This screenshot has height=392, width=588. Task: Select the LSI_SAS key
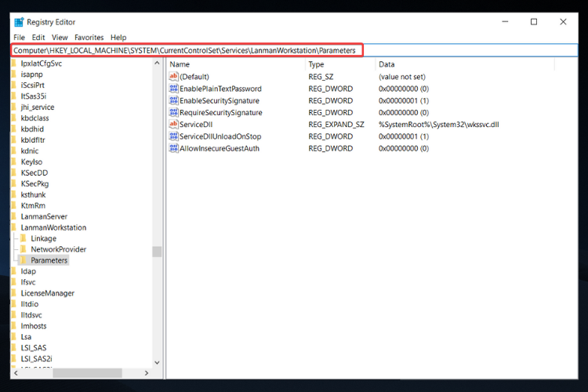34,348
